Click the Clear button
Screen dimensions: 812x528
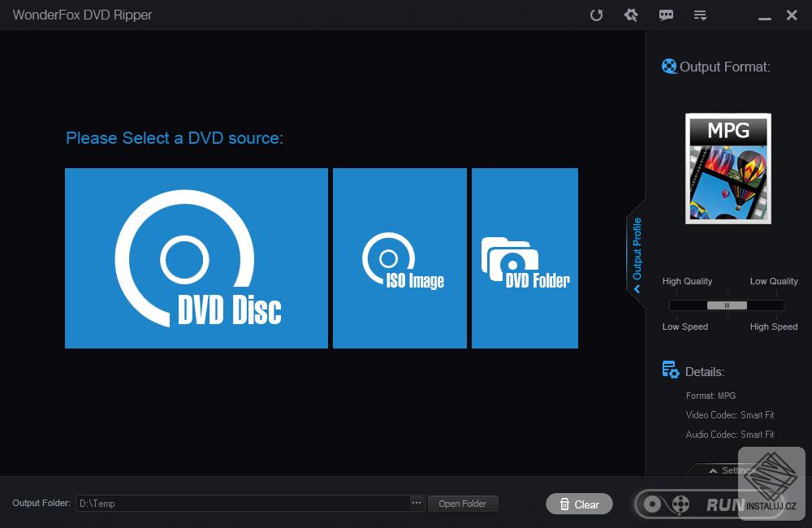pyautogui.click(x=579, y=504)
